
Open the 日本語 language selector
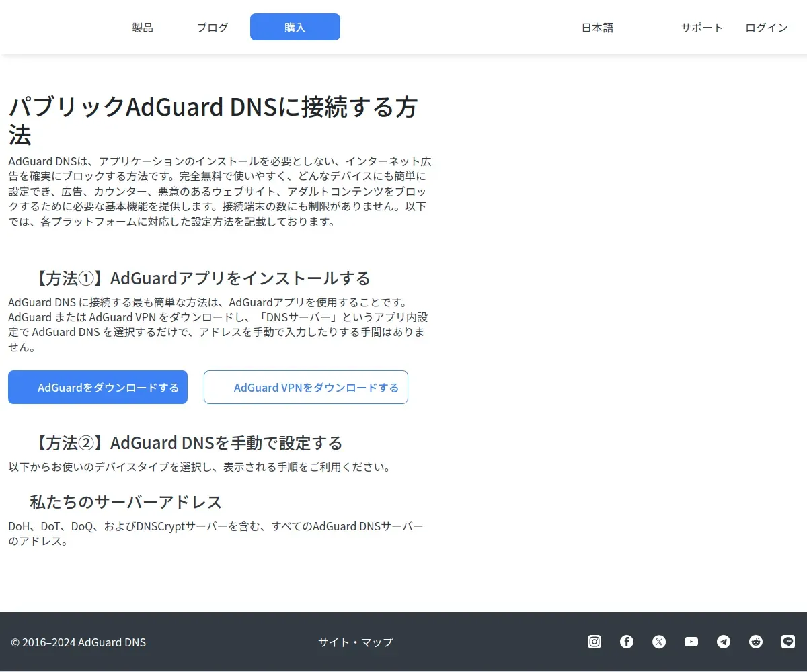(x=597, y=28)
